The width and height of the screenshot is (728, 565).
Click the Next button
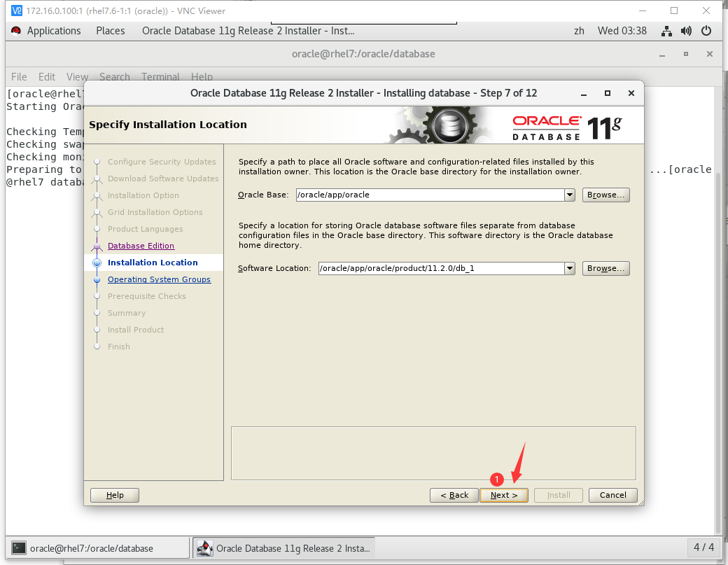click(504, 495)
